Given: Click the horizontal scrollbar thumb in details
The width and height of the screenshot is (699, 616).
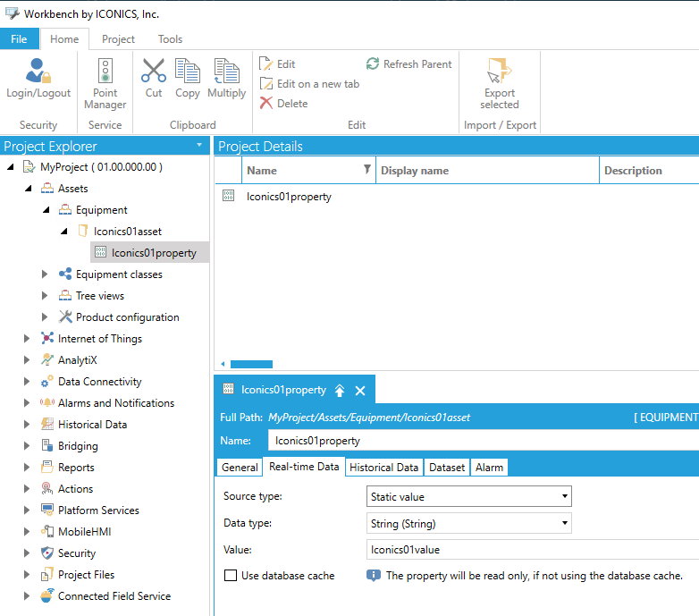Looking at the screenshot, I should 251,364.
